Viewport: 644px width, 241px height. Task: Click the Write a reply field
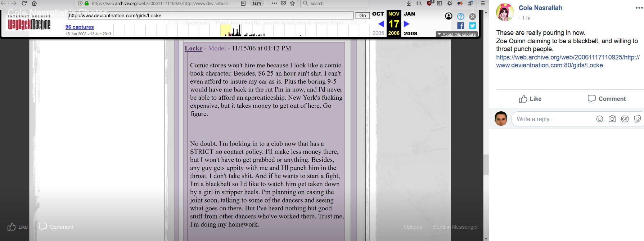(x=554, y=119)
